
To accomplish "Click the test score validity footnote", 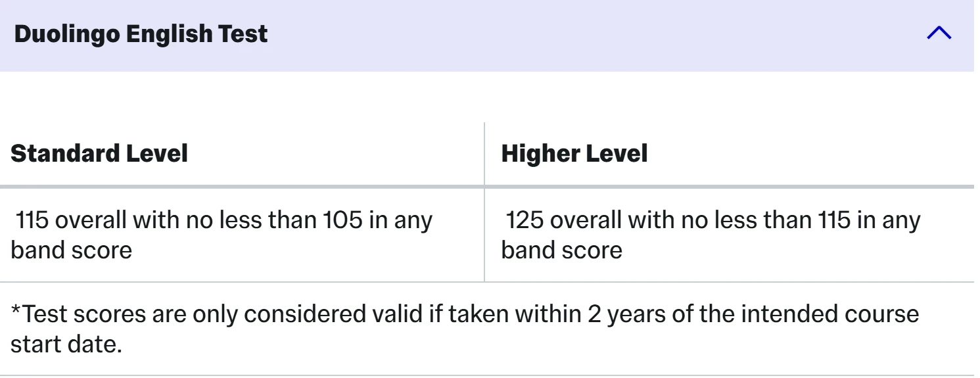I will [x=465, y=329].
